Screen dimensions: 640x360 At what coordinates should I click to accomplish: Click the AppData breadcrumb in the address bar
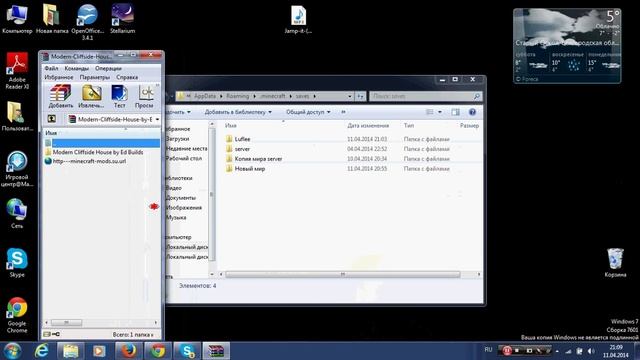[204, 96]
